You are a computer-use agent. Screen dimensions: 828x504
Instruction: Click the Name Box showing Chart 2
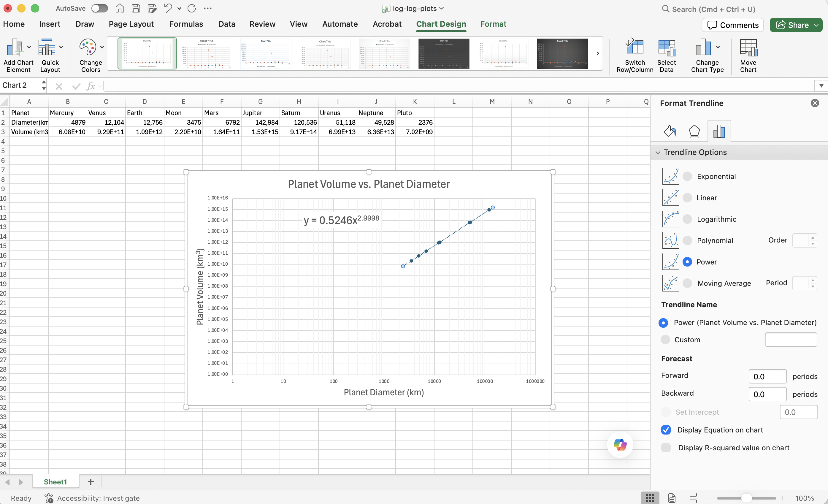[x=21, y=85]
